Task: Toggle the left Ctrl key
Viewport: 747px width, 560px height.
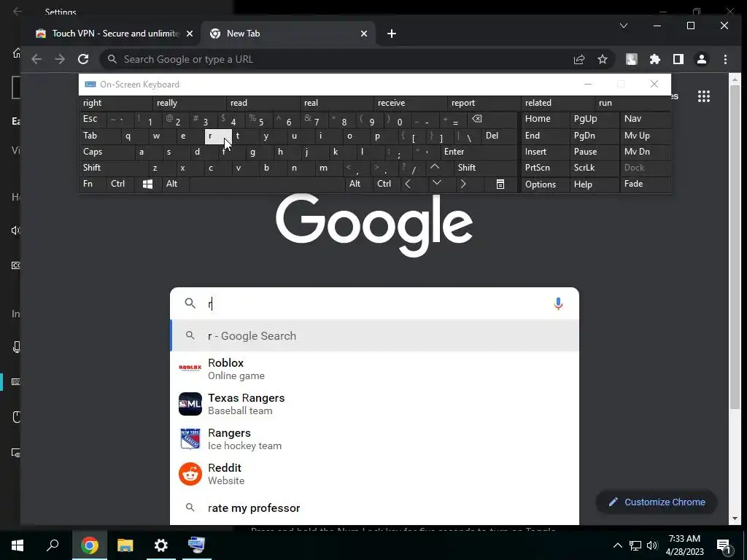Action: (120, 184)
